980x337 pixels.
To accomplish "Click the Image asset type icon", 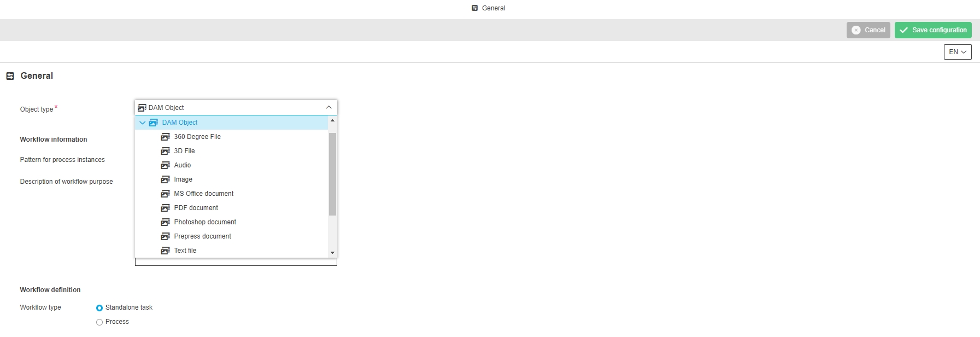I will [x=165, y=179].
